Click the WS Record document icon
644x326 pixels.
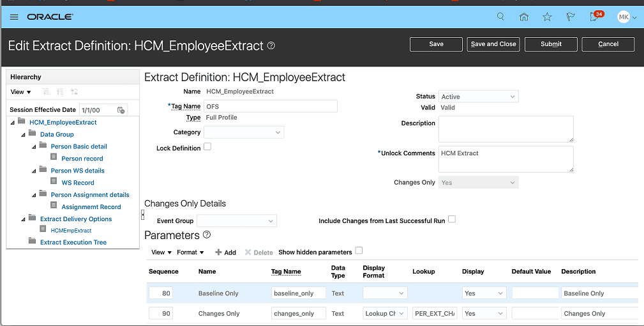coord(54,181)
